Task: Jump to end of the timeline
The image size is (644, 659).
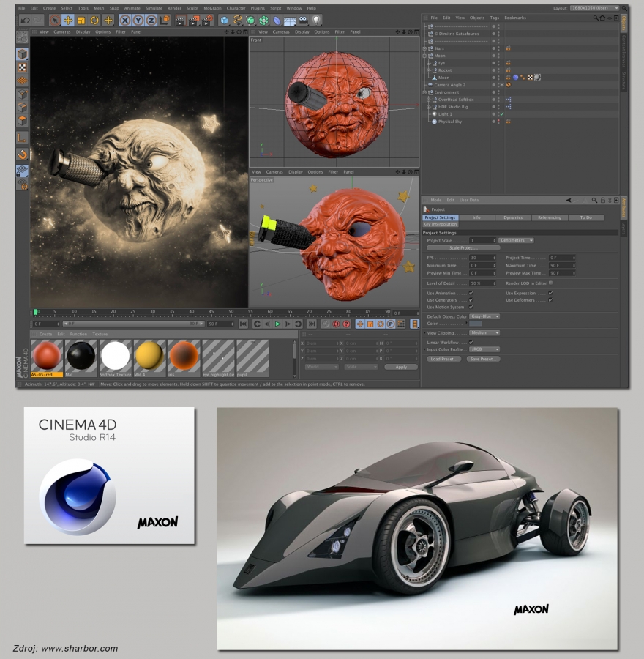Action: point(312,324)
